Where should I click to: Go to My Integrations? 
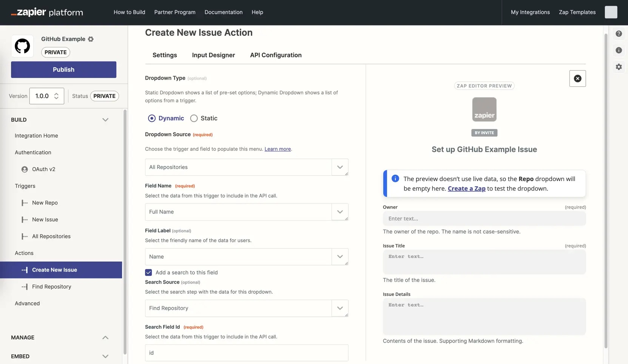(530, 12)
